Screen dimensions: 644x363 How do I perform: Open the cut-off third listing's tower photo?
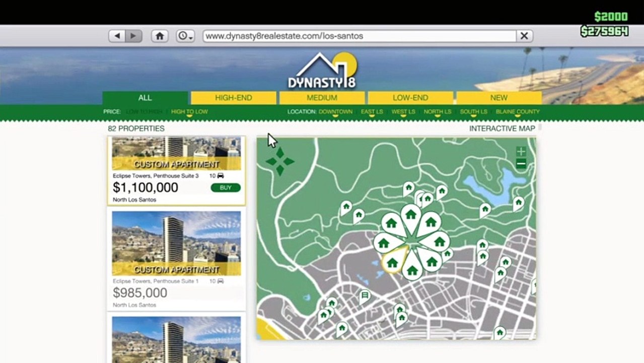[x=176, y=339]
